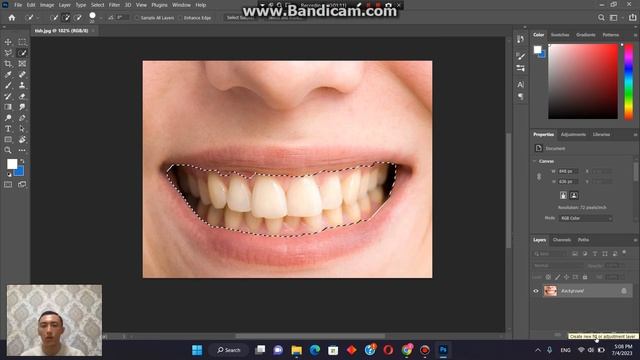Select the Brush tool
The image size is (640, 360).
pos(8,85)
